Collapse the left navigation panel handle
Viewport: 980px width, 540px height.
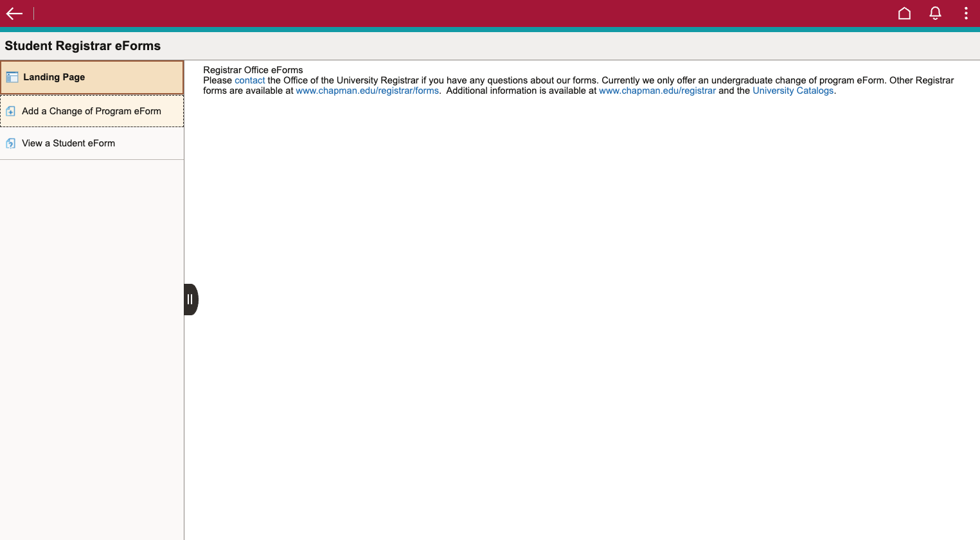190,299
